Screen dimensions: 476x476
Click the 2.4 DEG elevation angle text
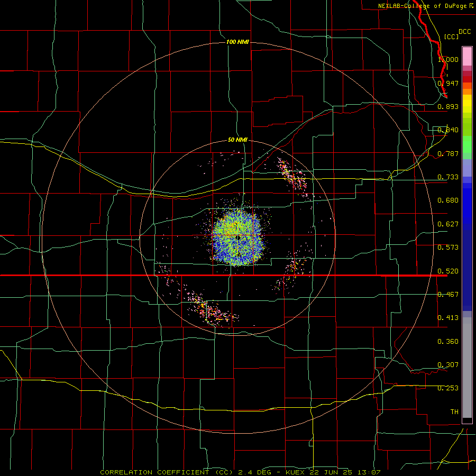point(255,472)
